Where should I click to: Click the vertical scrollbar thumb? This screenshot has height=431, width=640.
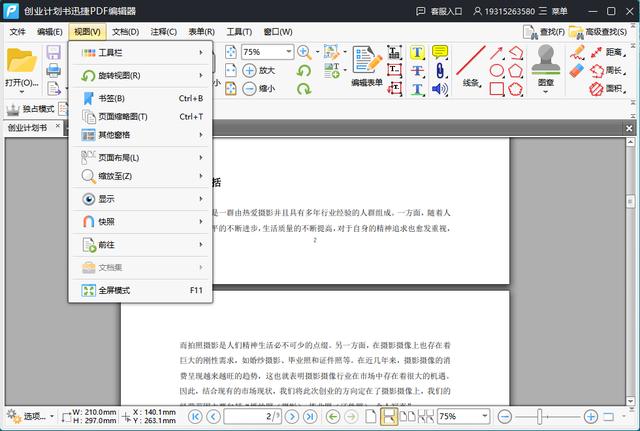click(x=630, y=202)
